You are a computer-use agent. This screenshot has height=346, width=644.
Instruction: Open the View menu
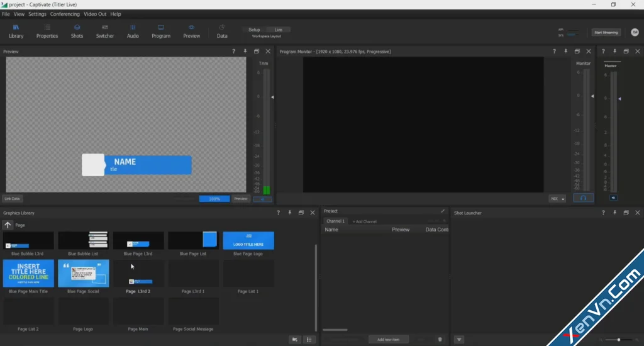pyautogui.click(x=19, y=14)
